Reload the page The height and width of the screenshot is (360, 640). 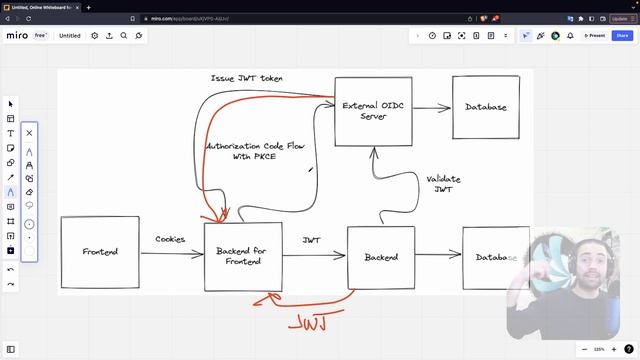coord(29,19)
